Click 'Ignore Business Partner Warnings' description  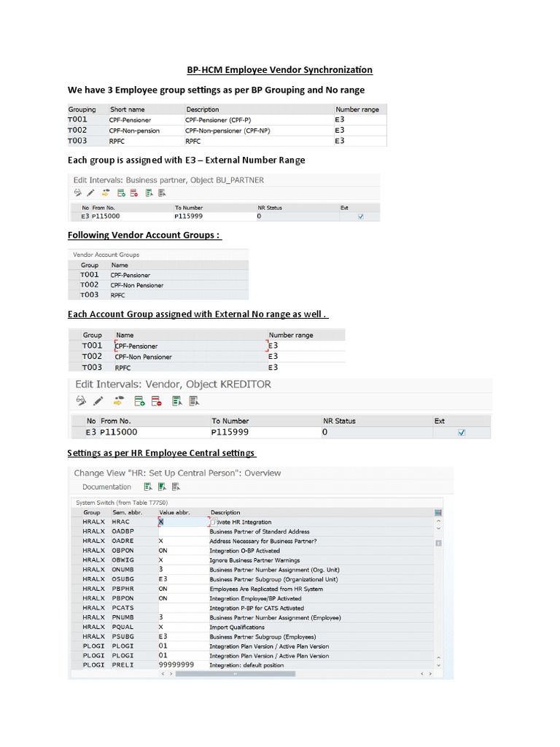pyautogui.click(x=254, y=560)
